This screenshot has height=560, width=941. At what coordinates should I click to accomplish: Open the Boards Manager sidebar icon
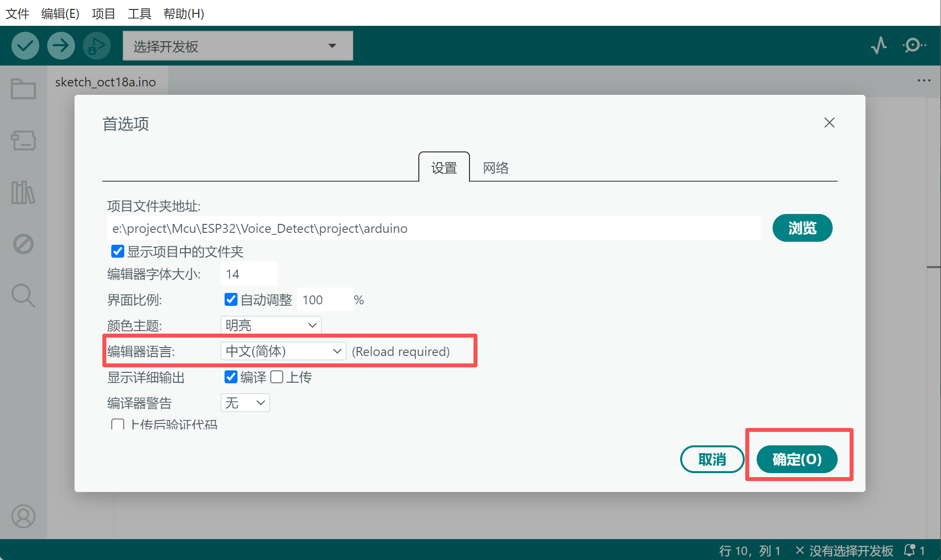coord(23,140)
